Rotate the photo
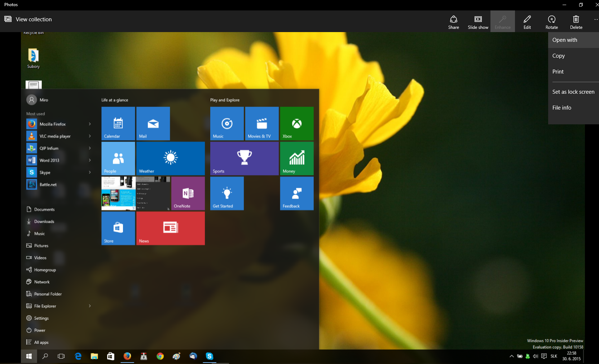This screenshot has width=599, height=364. [551, 22]
